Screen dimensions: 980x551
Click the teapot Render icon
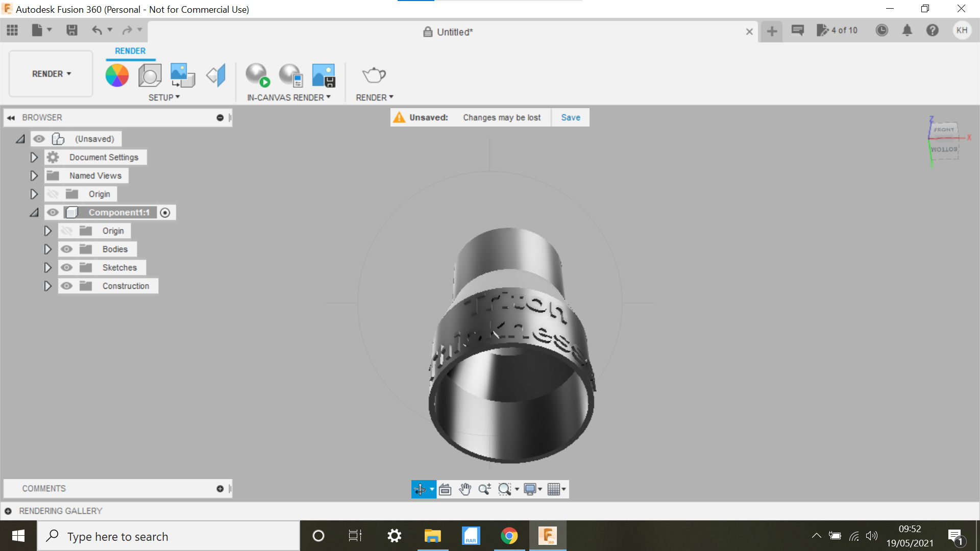(374, 74)
